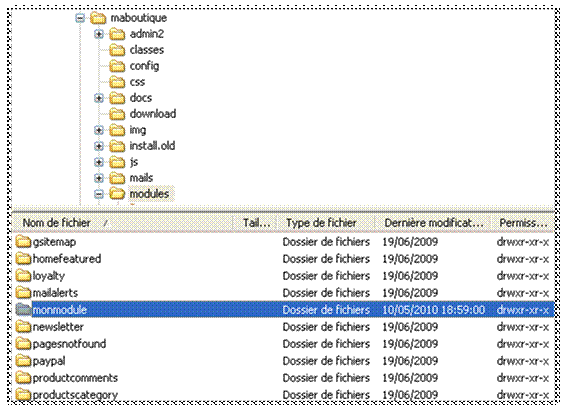Collapse the modules folder node
This screenshot has width=566, height=411.
(99, 194)
